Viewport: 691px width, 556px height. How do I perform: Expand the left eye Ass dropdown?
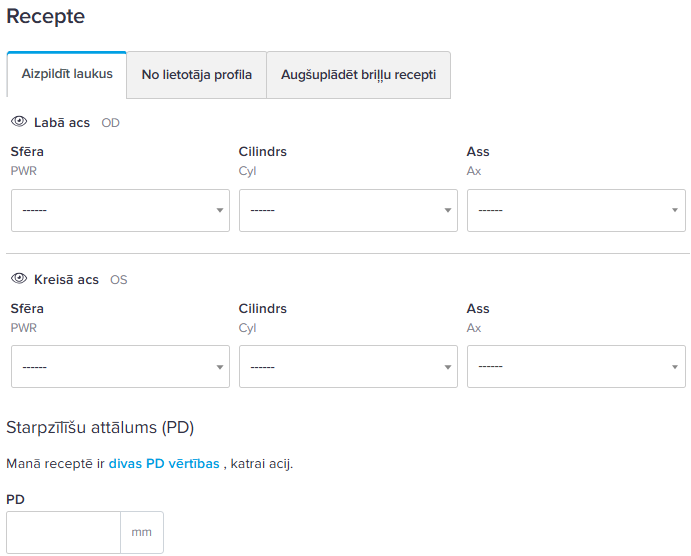pyautogui.click(x=576, y=366)
